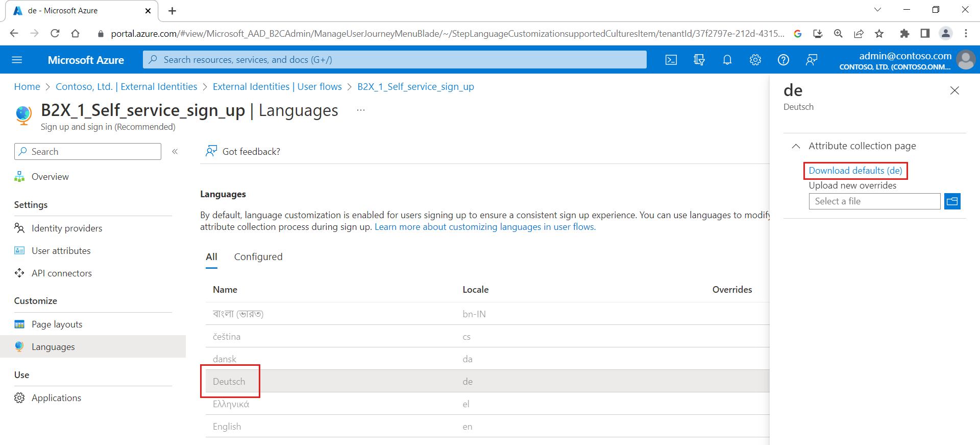Select the English language row
This screenshot has width=980, height=445.
pyautogui.click(x=487, y=427)
